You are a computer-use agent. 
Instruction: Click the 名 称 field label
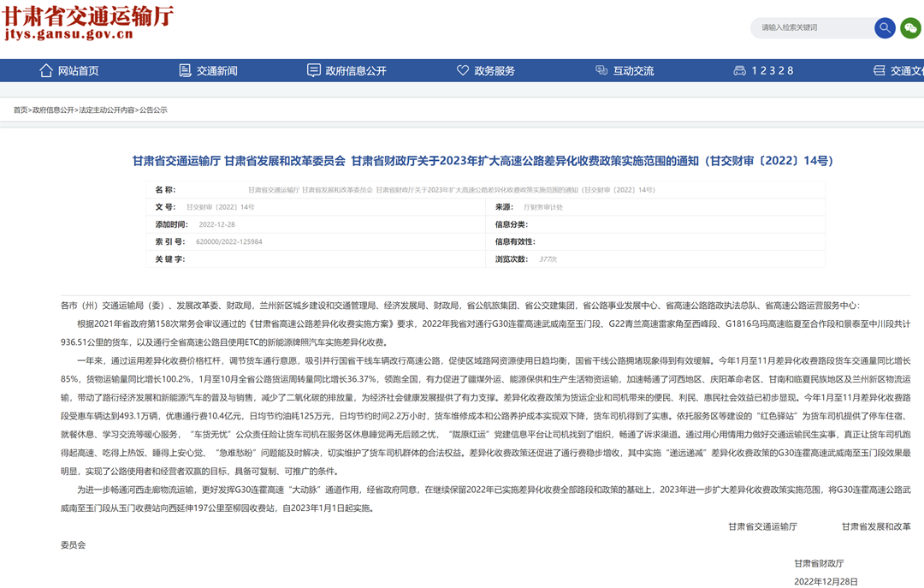tap(166, 190)
